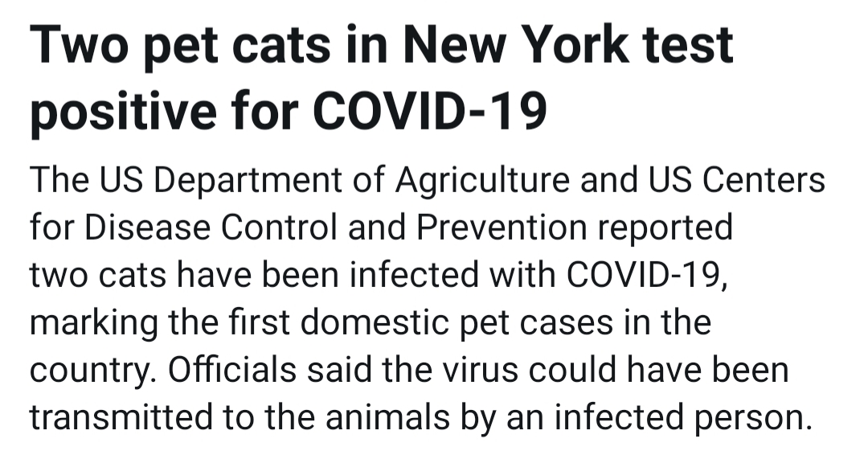
Task: Click the word 'transmitted' in the last line
Action: click(121, 418)
